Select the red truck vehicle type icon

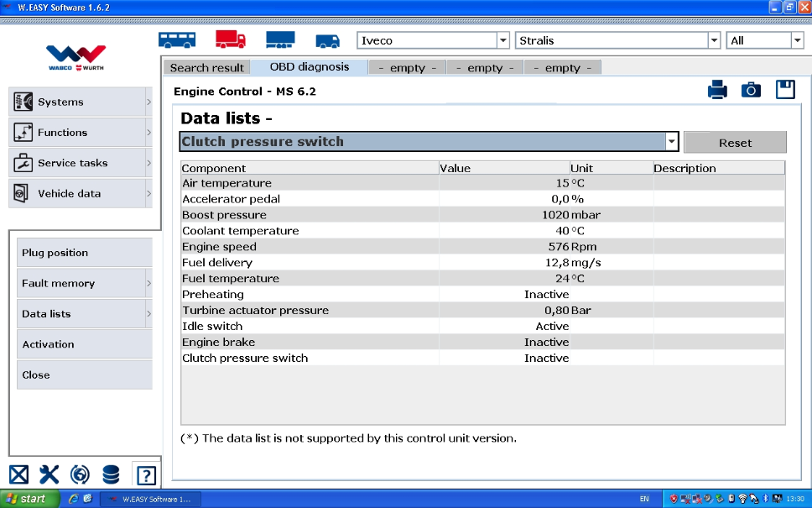231,39
